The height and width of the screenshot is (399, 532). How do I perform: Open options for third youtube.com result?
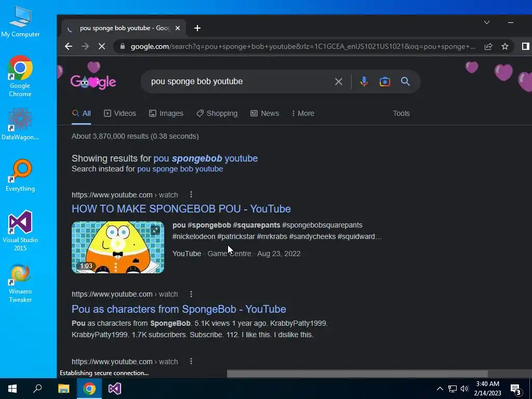pyautogui.click(x=191, y=362)
